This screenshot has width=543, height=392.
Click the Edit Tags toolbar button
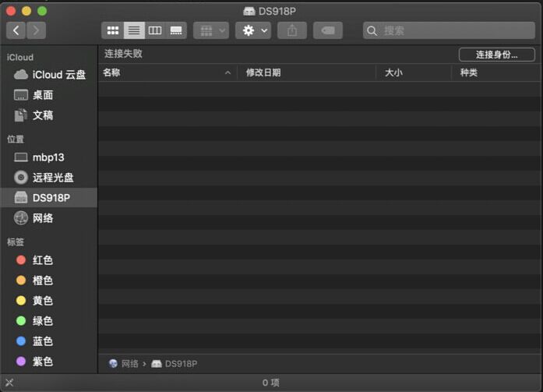(328, 30)
